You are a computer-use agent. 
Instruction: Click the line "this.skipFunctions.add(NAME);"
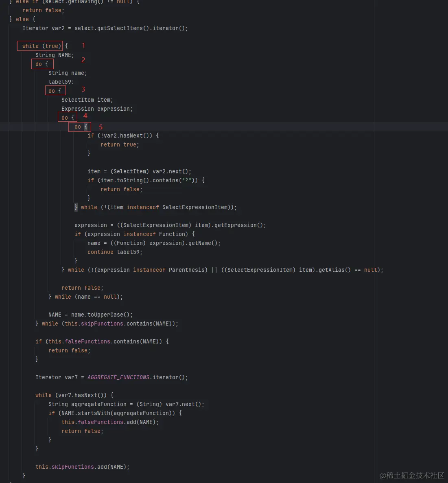(x=82, y=467)
